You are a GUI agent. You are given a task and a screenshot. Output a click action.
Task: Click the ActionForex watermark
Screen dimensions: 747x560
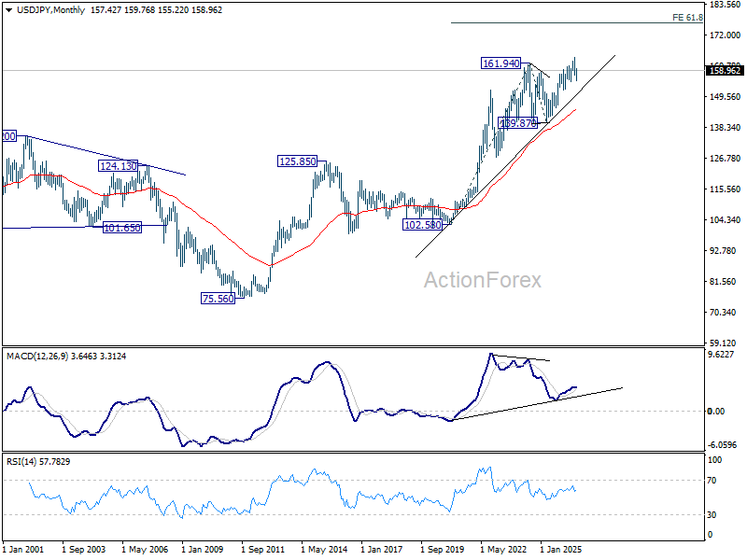tap(483, 280)
